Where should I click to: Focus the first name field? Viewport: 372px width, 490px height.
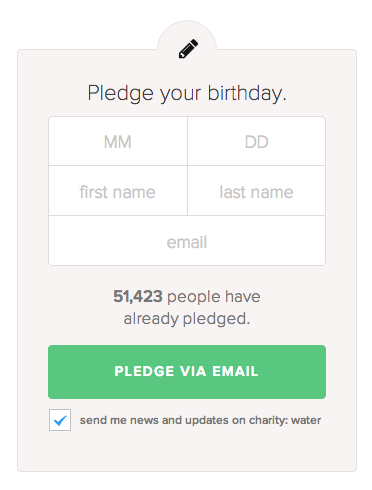[118, 191]
